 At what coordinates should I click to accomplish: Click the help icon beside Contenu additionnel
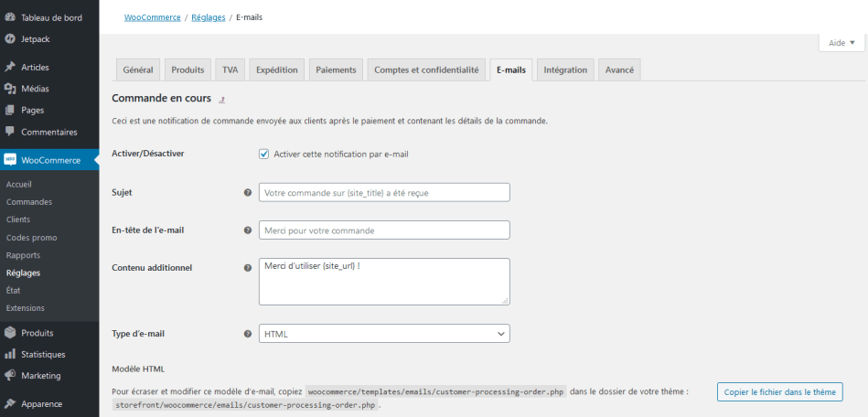(248, 267)
